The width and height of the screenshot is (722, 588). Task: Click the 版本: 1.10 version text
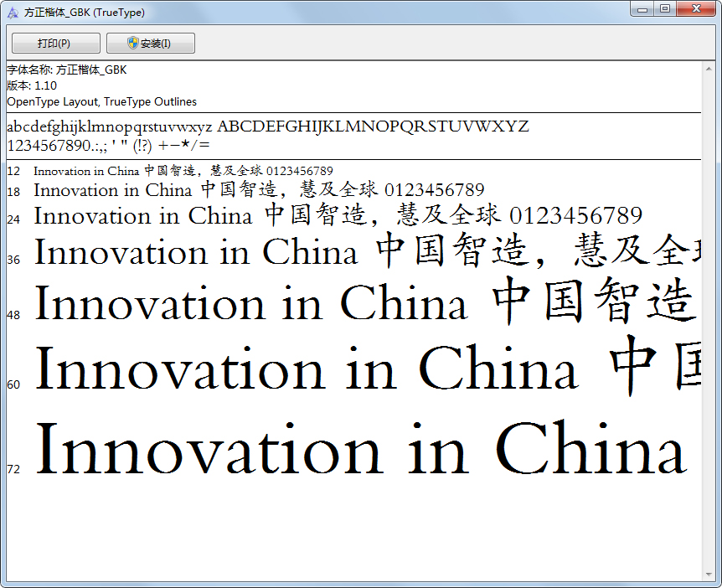coord(32,85)
